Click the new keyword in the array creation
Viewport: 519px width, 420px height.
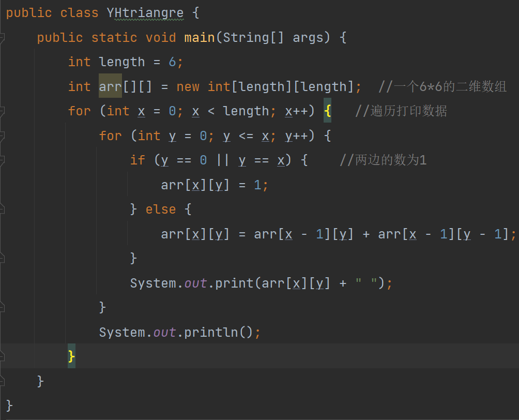[188, 87]
